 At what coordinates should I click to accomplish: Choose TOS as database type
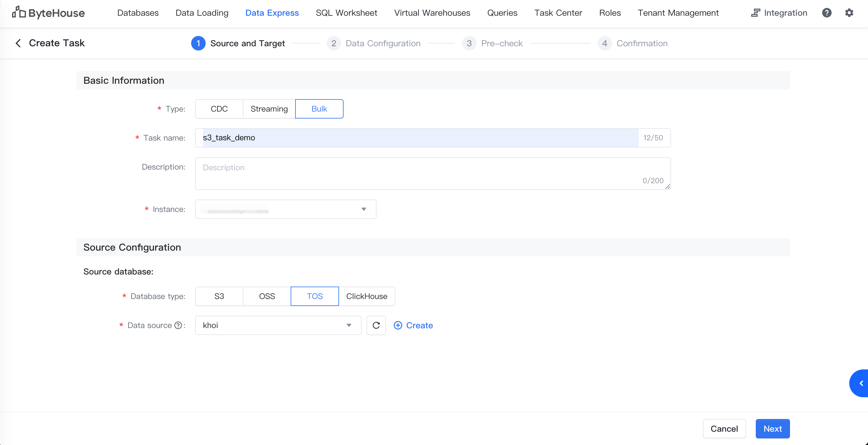315,296
